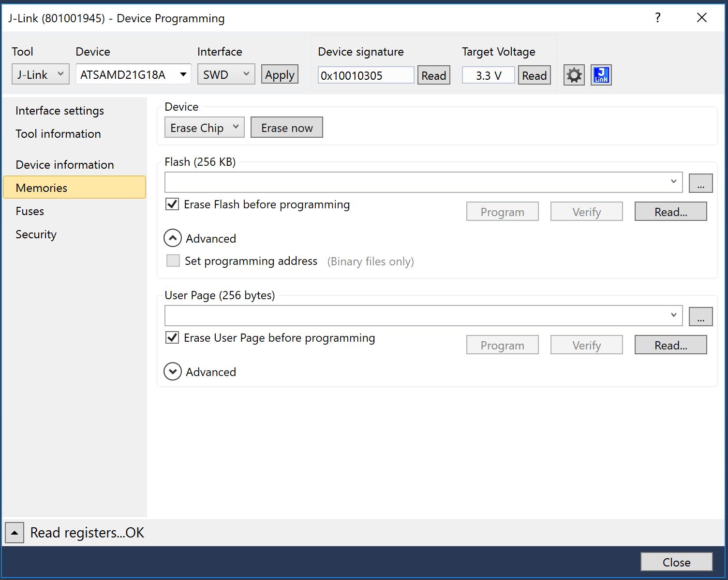This screenshot has width=728, height=580.
Task: Select Device information in sidebar
Action: tap(74, 165)
